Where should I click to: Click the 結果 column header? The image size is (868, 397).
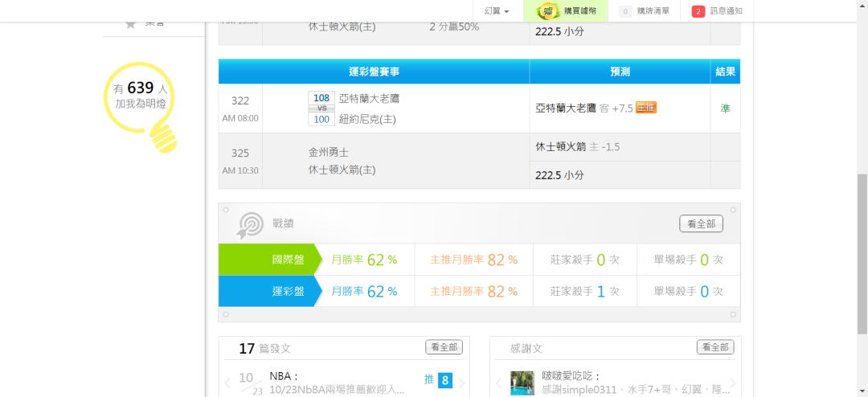[x=725, y=72]
